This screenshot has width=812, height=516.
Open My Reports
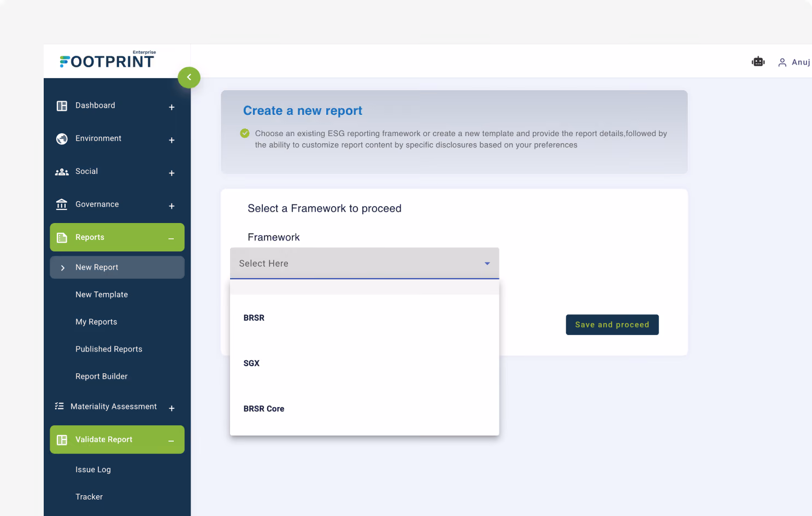[96, 322]
